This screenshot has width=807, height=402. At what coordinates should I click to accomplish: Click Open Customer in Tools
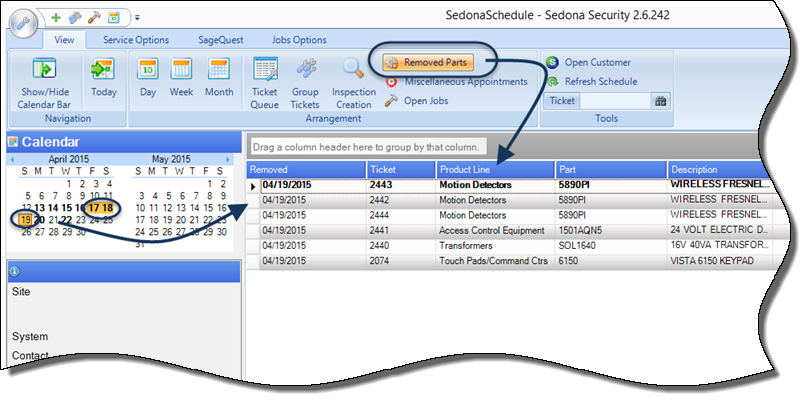pos(588,62)
